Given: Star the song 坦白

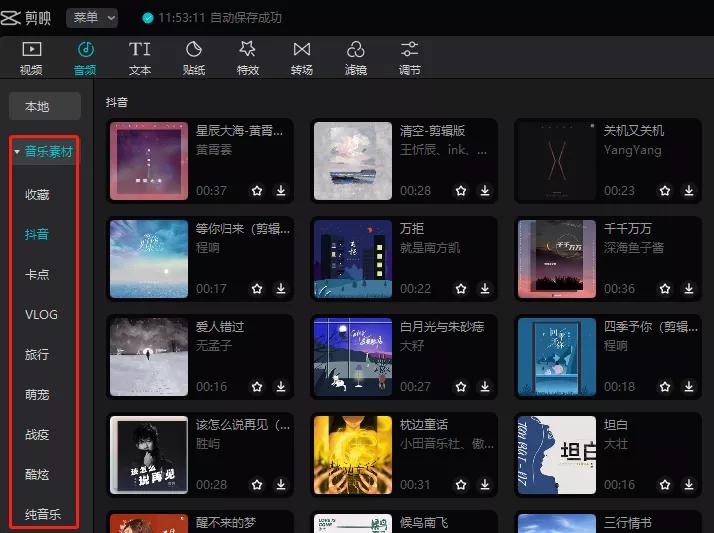Looking at the screenshot, I should click(x=665, y=484).
